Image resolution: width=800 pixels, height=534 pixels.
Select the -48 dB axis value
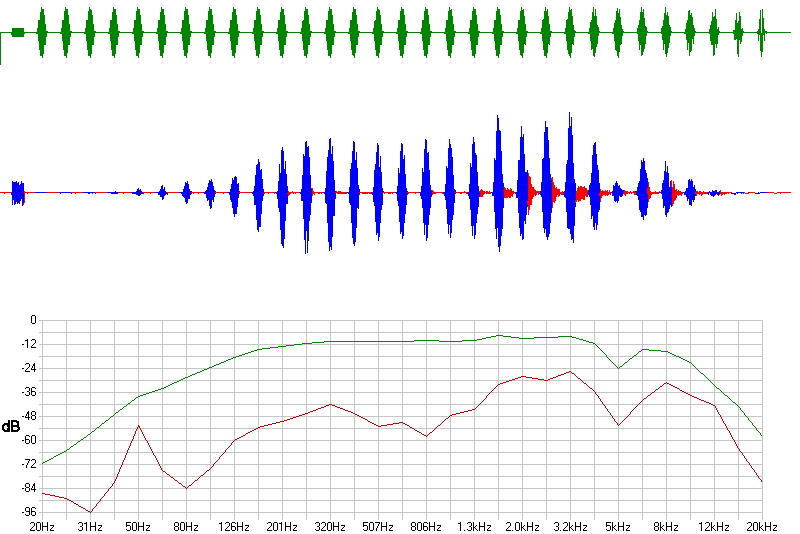[29, 416]
